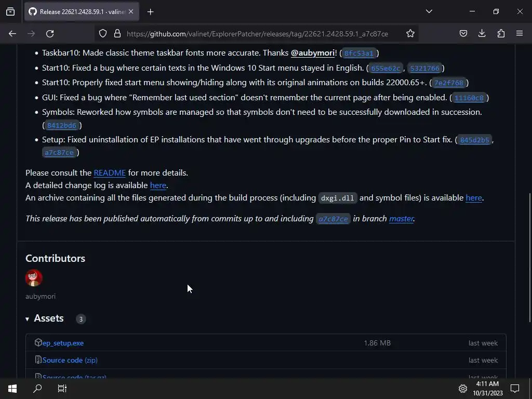532x399 pixels.
Task: Open a new tab with the plus button
Action: point(150,12)
